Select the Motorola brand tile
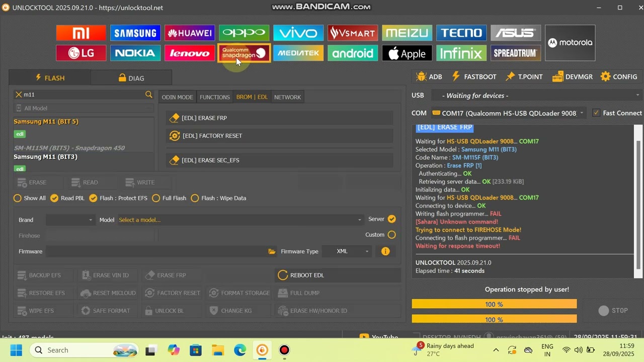 (x=570, y=43)
